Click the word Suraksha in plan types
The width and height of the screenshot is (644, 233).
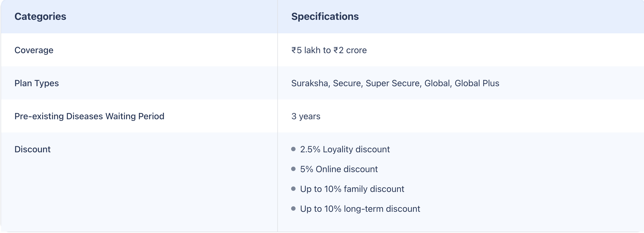311,83
